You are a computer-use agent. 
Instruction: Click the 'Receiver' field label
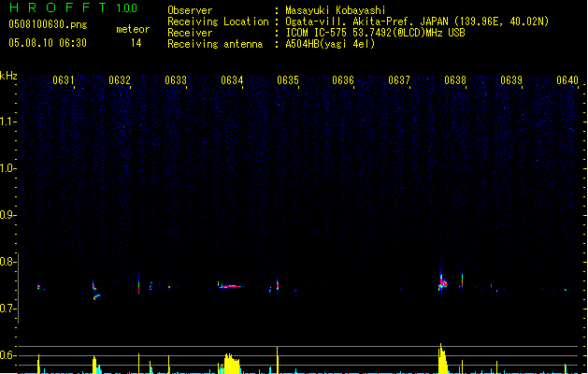click(190, 33)
